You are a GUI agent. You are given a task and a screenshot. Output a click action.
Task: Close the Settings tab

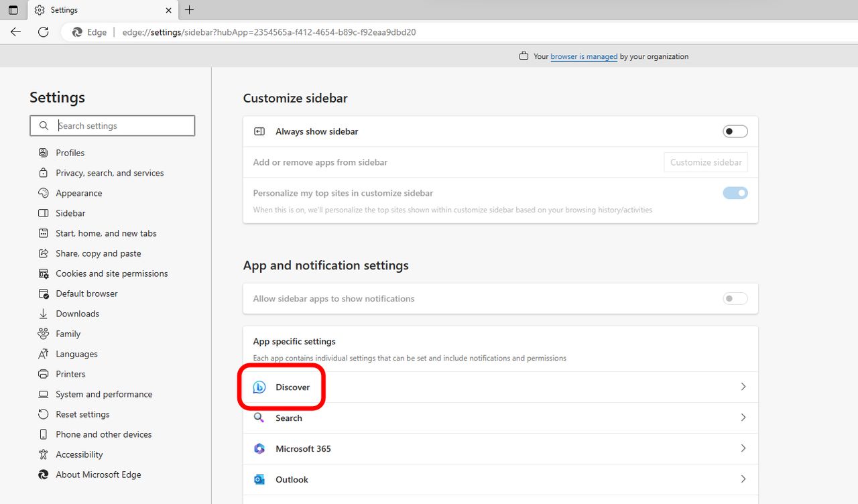(x=168, y=10)
